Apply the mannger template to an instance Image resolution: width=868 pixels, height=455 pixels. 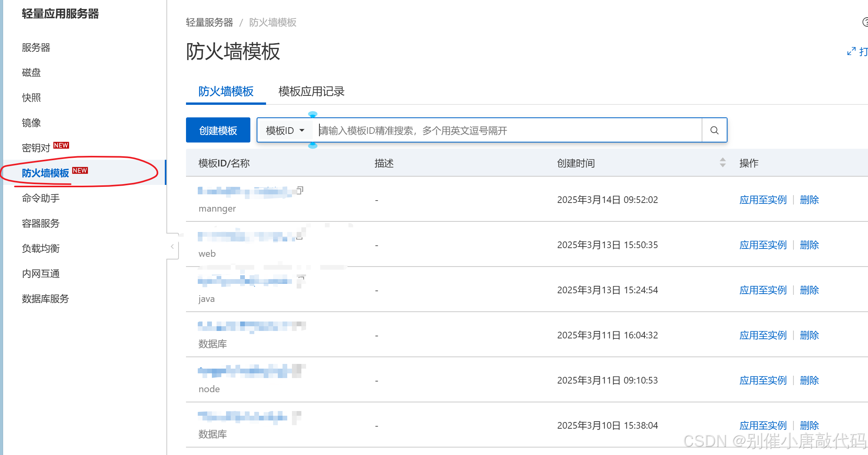(763, 200)
